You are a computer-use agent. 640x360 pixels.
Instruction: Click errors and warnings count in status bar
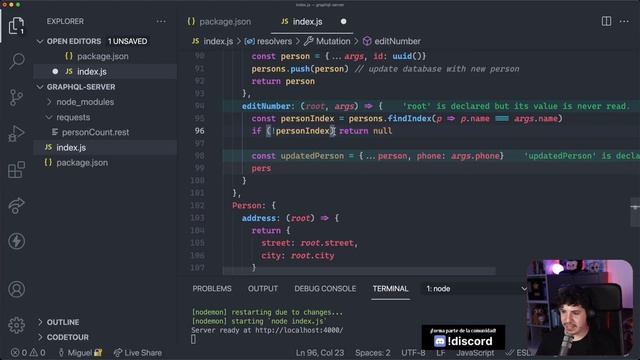coord(28,353)
